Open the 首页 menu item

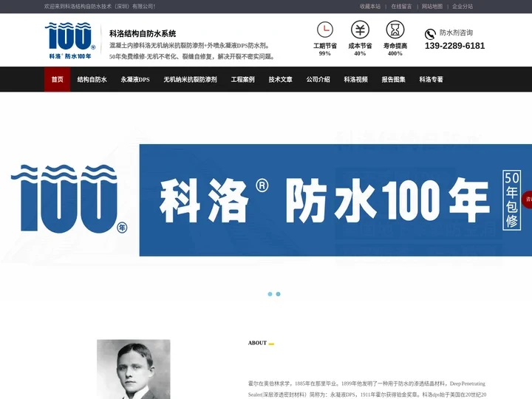click(58, 79)
